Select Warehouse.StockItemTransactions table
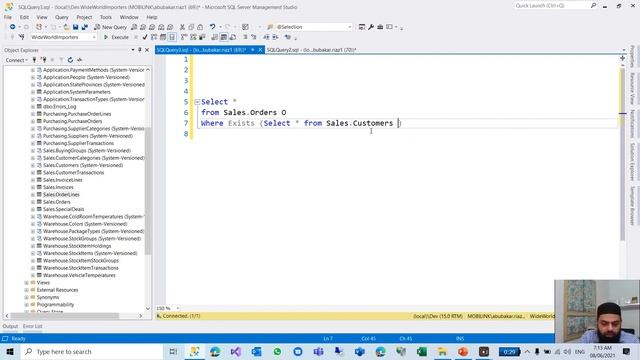Screen dimensions: 640x360 point(81,268)
